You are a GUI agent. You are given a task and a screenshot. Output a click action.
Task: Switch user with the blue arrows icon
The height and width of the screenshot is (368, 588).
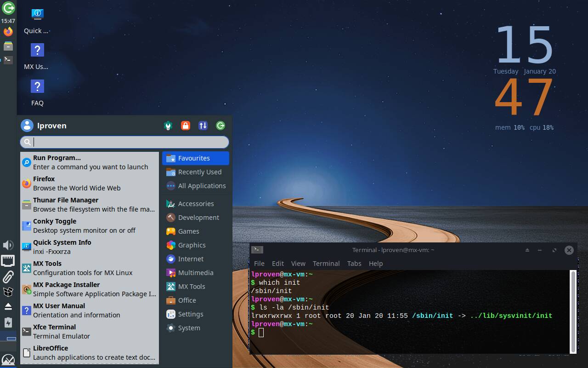(203, 125)
